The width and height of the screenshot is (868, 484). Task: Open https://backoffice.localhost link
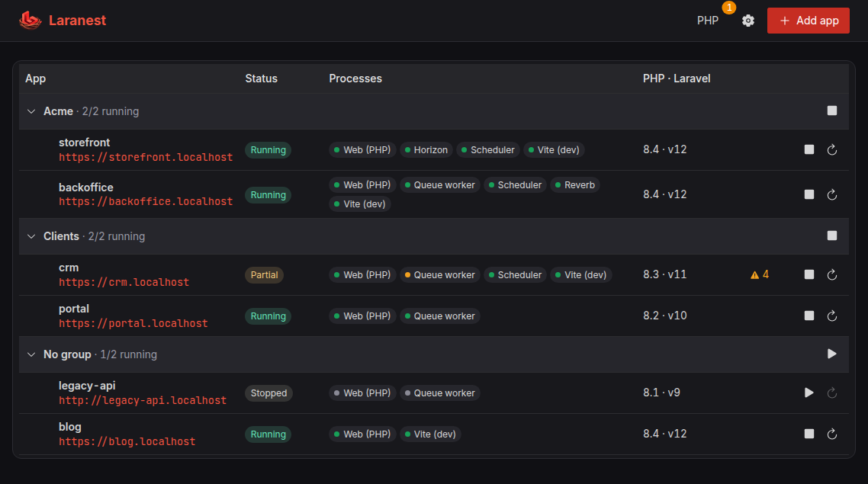point(146,201)
